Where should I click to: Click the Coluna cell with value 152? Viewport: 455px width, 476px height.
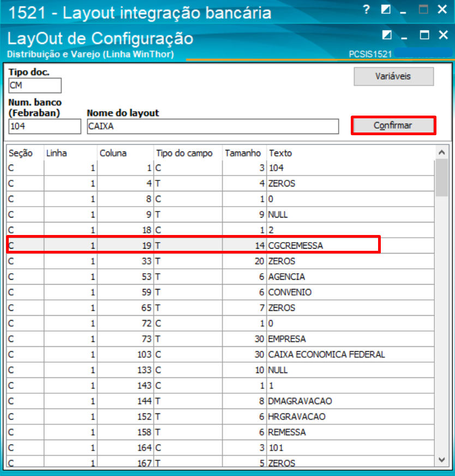(125, 417)
